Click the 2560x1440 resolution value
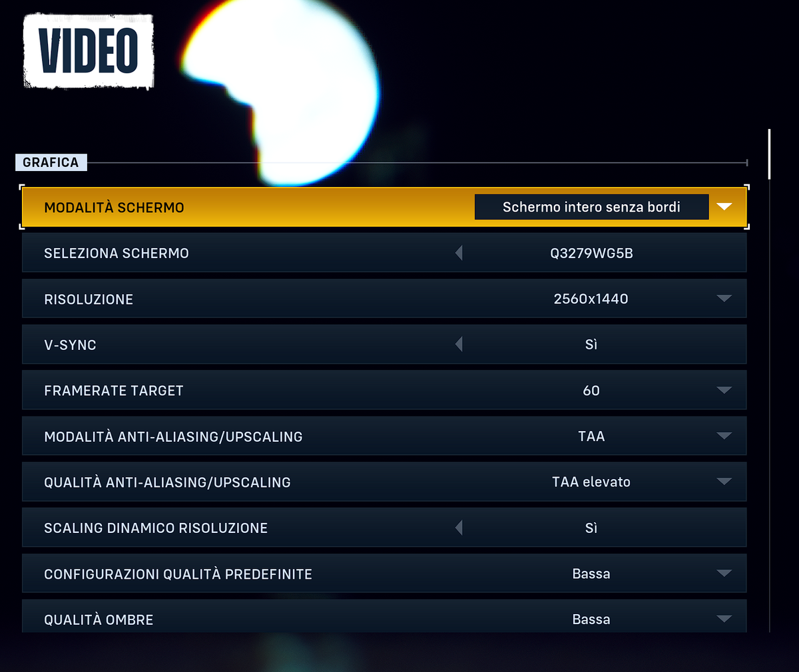The width and height of the screenshot is (799, 672). point(591,299)
